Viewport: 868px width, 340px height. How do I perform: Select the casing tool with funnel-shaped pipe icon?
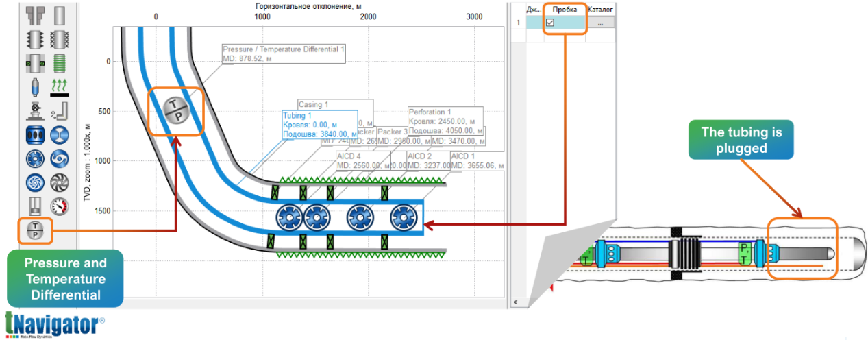coord(34,14)
